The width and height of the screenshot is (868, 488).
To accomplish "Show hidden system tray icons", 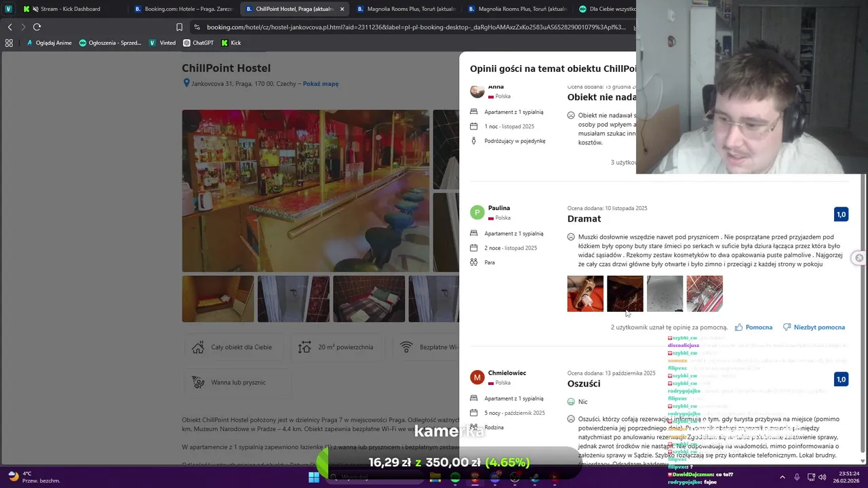I will click(x=782, y=477).
